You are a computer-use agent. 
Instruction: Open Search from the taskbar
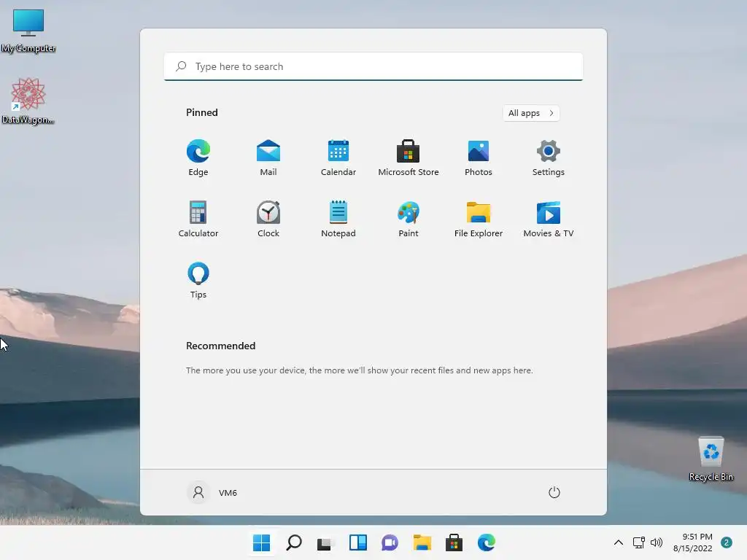(294, 542)
